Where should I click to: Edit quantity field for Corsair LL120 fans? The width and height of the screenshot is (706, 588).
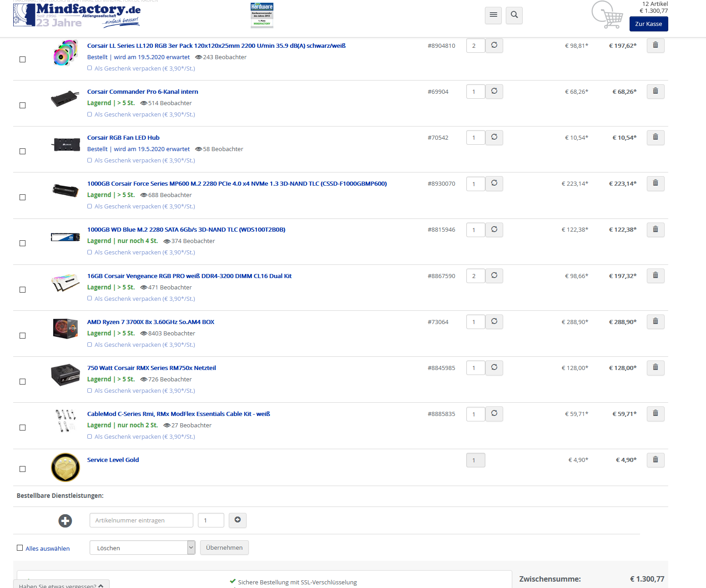coord(475,46)
